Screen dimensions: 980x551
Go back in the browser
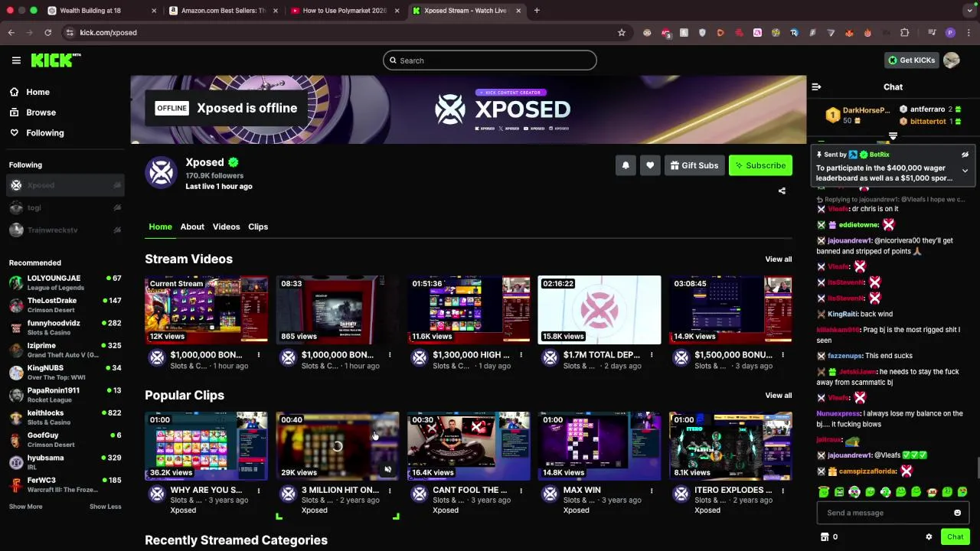pos(11,32)
